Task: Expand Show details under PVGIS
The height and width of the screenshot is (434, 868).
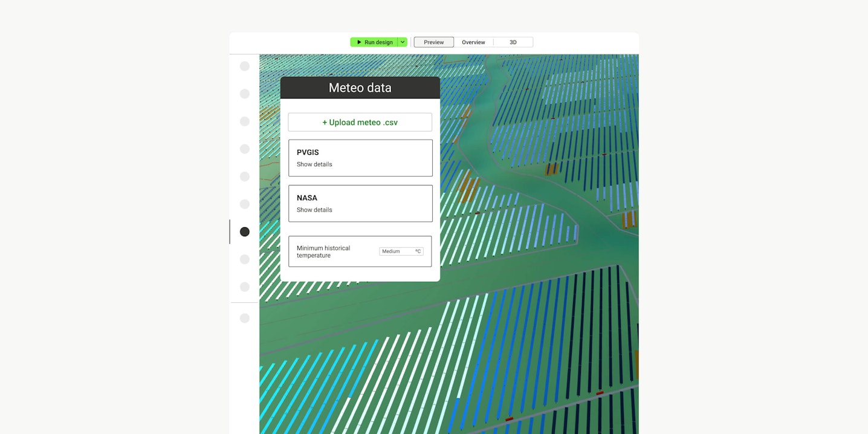Action: [x=314, y=164]
